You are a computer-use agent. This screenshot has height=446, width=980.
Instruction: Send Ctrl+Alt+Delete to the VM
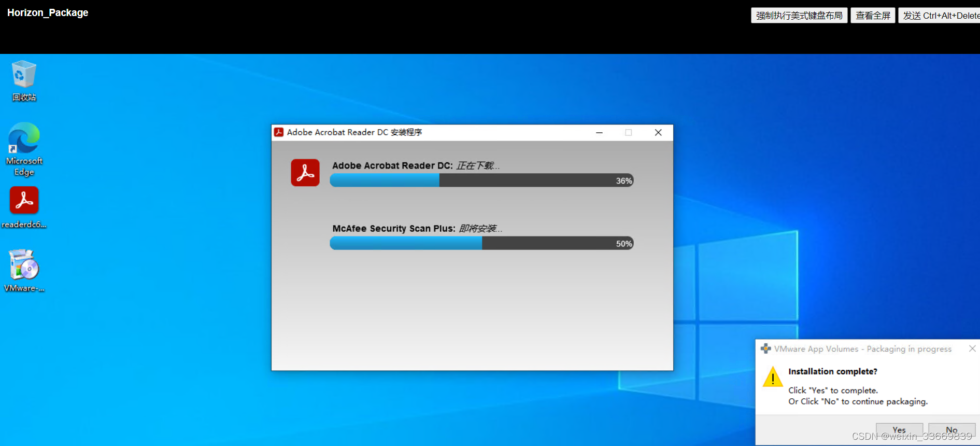click(x=940, y=16)
